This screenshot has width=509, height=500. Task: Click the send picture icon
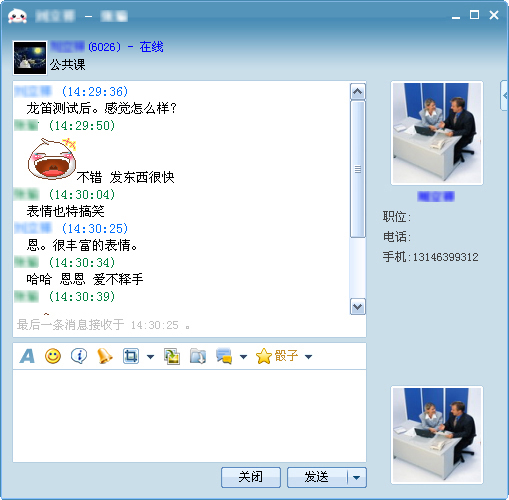coord(172,356)
